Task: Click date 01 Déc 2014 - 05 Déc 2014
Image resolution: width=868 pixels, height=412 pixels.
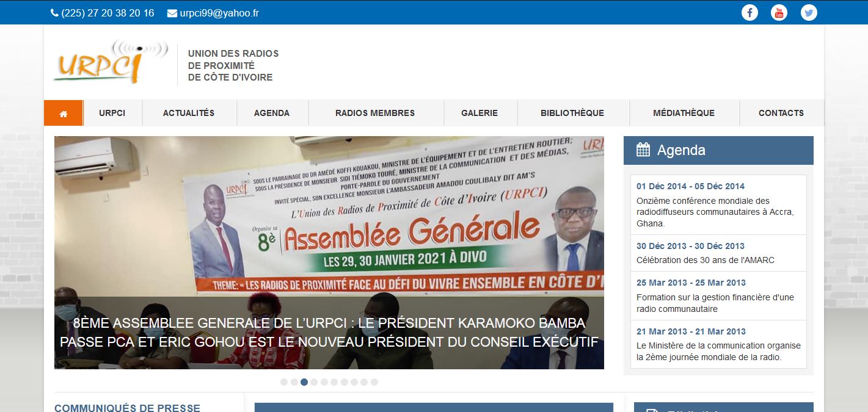Action: click(690, 186)
